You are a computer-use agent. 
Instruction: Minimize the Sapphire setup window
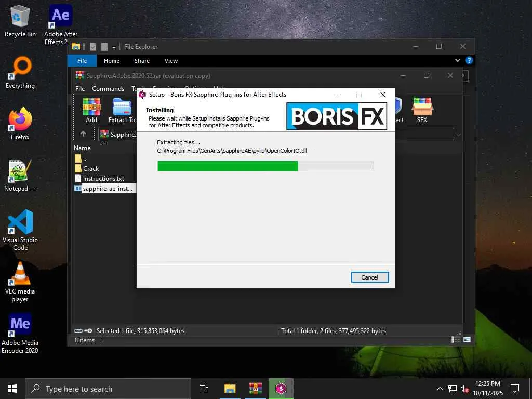[336, 95]
